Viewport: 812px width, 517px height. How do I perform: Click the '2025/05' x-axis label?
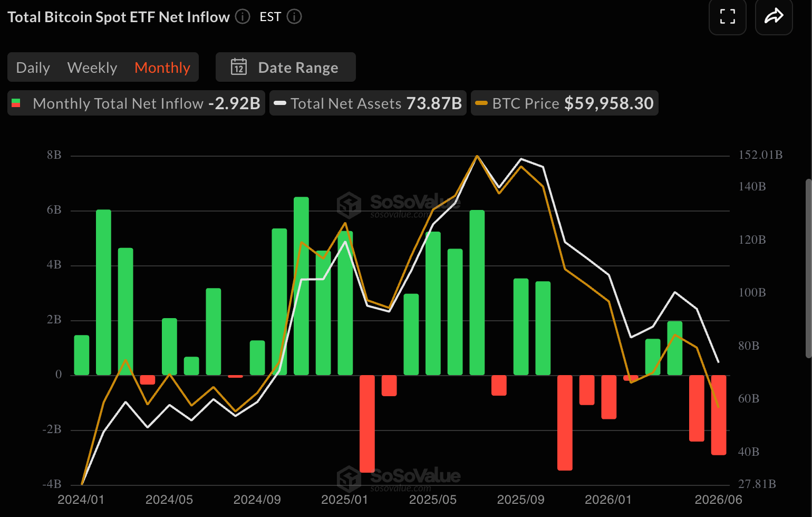coord(433,500)
